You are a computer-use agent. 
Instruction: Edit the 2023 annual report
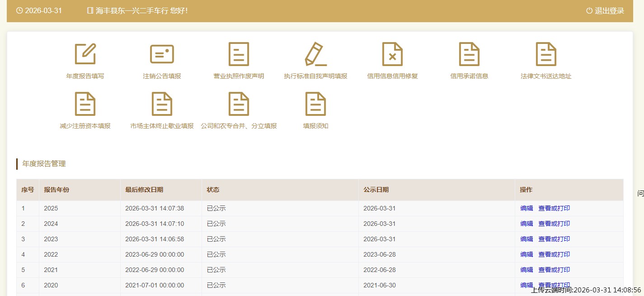(x=526, y=239)
